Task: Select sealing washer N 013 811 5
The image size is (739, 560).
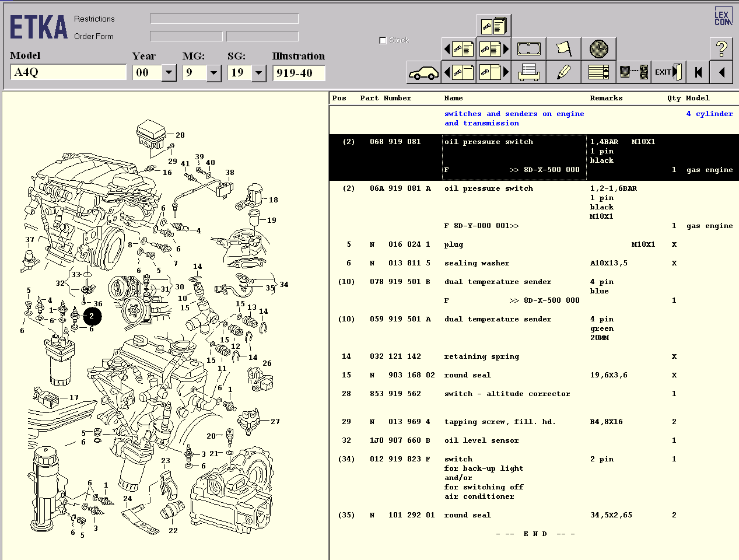Action: (x=534, y=263)
